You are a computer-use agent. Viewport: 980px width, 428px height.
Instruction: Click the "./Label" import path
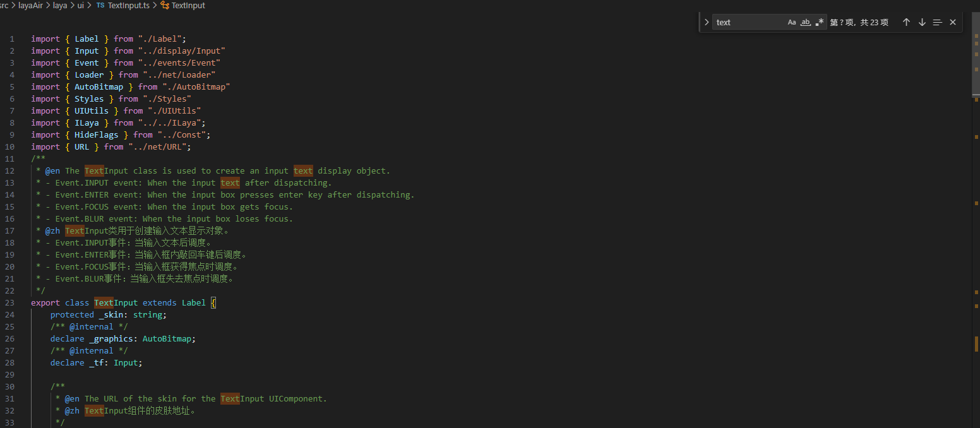tap(162, 39)
